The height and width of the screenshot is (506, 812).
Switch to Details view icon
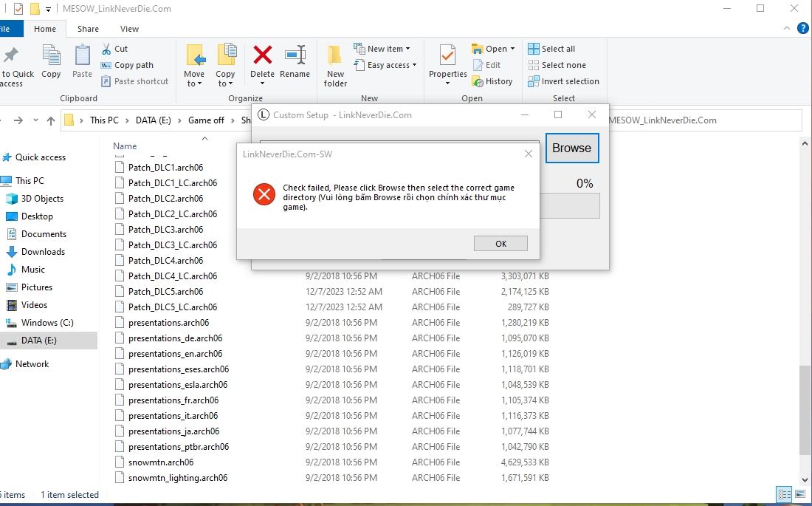pos(785,495)
